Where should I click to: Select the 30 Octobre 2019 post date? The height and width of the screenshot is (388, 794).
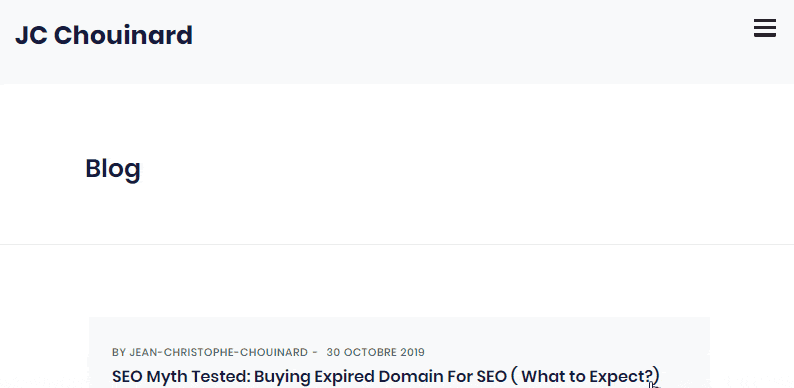click(375, 352)
